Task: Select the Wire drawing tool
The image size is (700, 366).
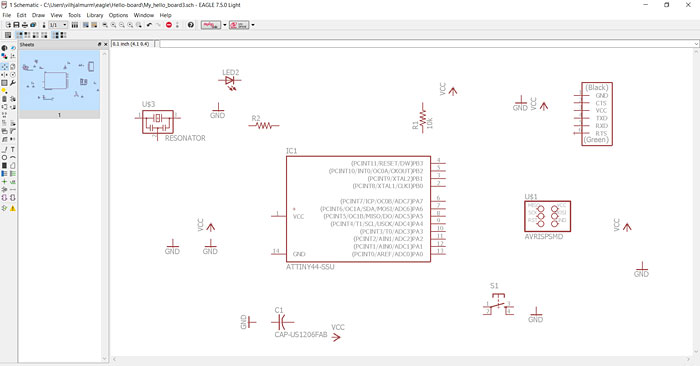Action: (x=4, y=149)
